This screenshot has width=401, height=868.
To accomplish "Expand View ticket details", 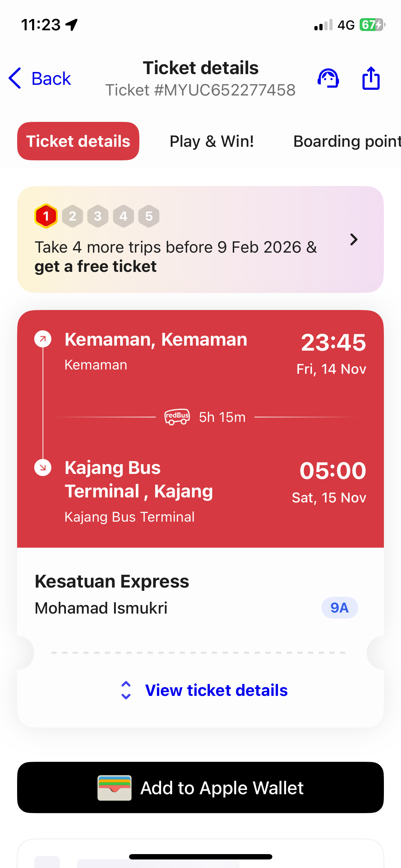I will (216, 690).
